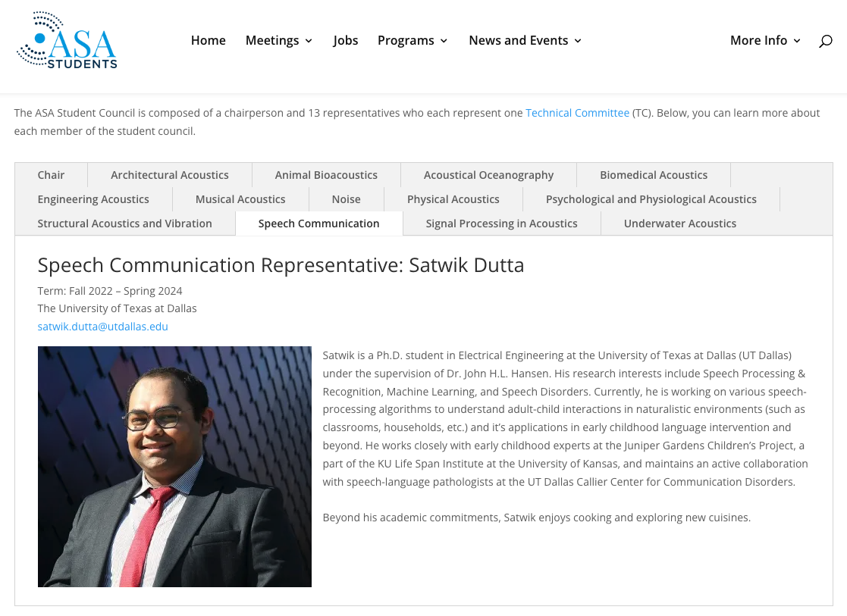
Task: Go to the Home page
Action: pos(208,40)
